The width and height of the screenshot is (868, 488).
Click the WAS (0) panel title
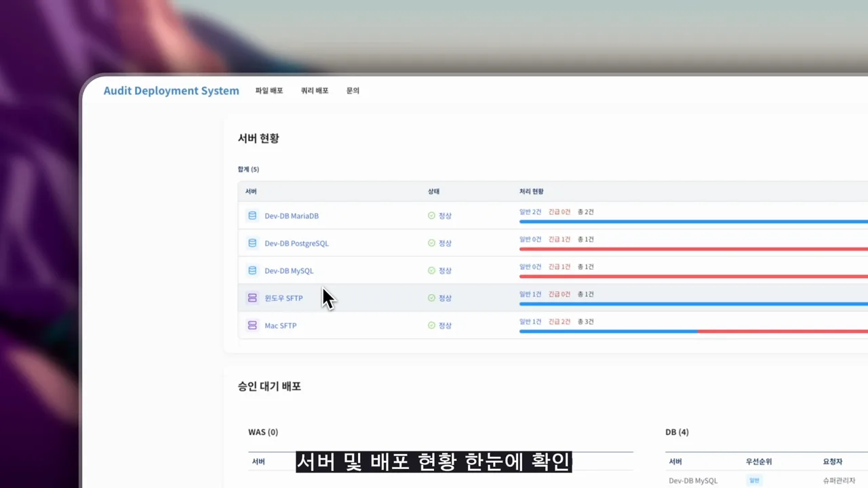click(263, 432)
